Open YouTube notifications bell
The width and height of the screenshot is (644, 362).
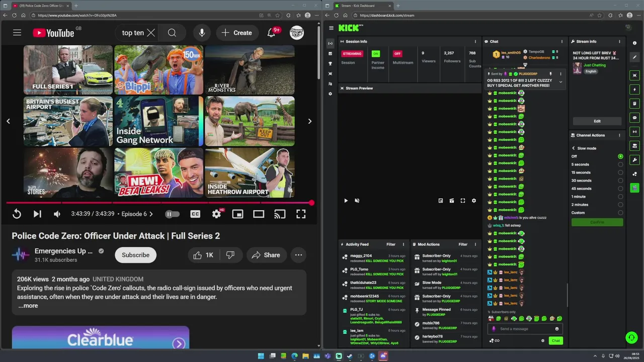pyautogui.click(x=271, y=33)
